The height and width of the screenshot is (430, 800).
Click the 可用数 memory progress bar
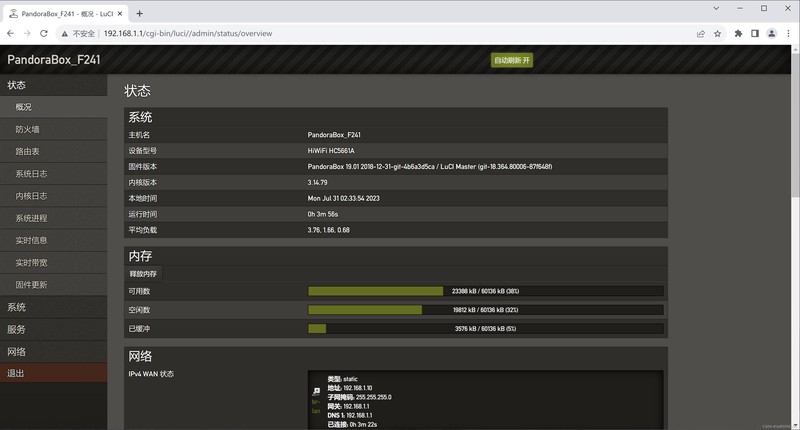485,291
